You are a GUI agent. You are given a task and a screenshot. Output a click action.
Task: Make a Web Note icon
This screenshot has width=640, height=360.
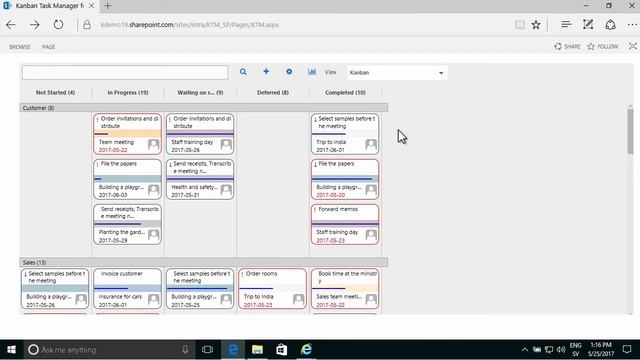click(x=588, y=25)
